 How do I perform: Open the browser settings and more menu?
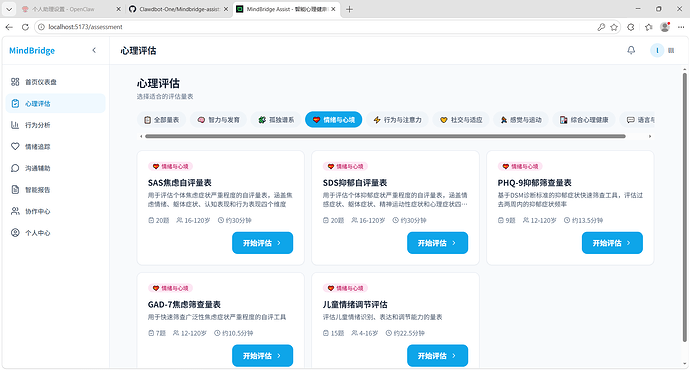click(x=681, y=27)
